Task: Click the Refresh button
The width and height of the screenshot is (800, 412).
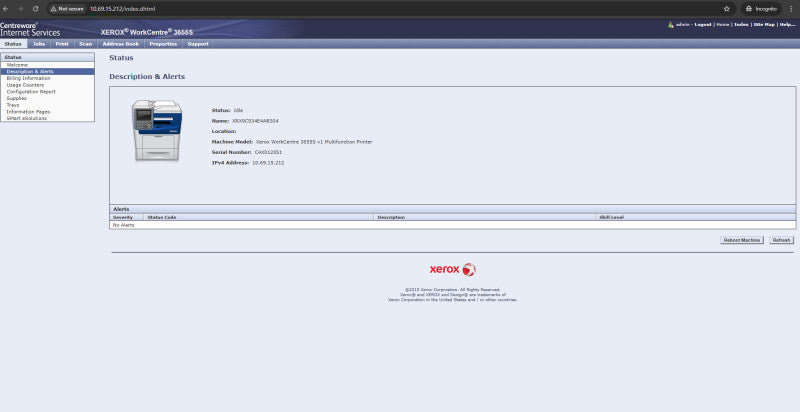Action: pos(781,240)
